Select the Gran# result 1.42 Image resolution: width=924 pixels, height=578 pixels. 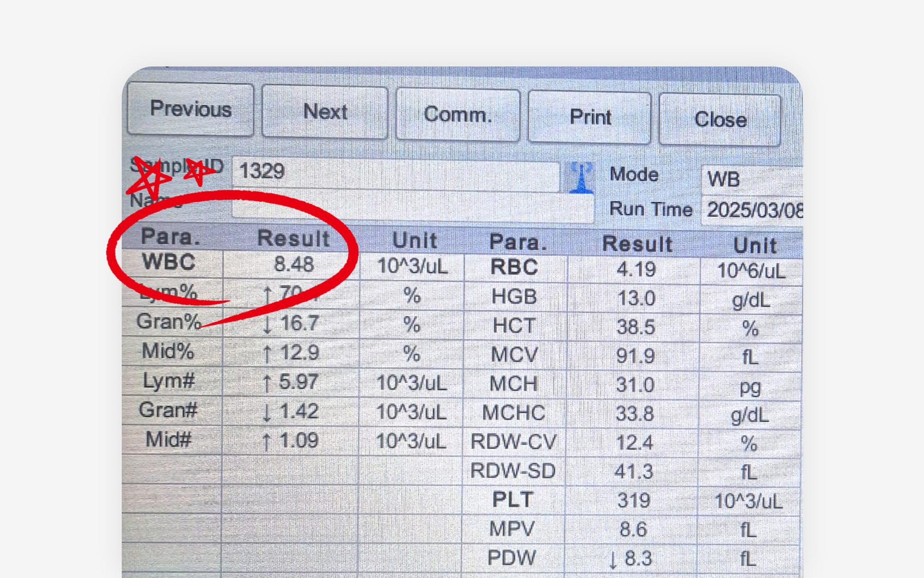click(299, 411)
